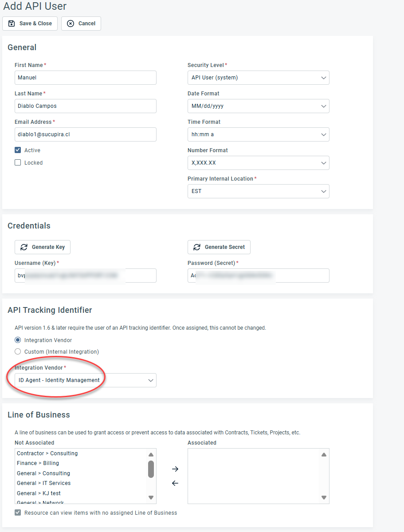This screenshot has height=532, width=404.
Task: Click the left arrow to remove association
Action: [x=175, y=483]
